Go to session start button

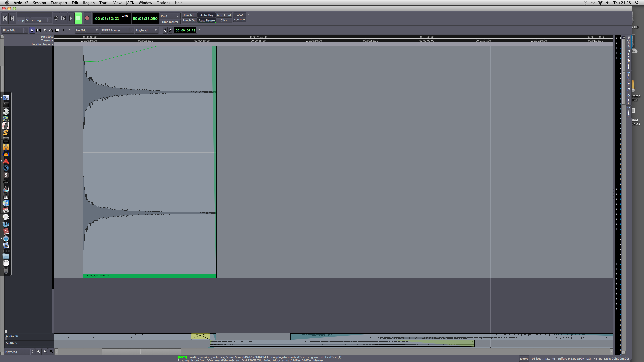pos(5,18)
